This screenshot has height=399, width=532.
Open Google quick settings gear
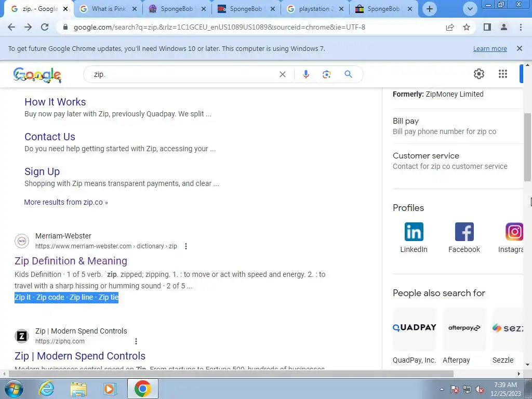478,74
